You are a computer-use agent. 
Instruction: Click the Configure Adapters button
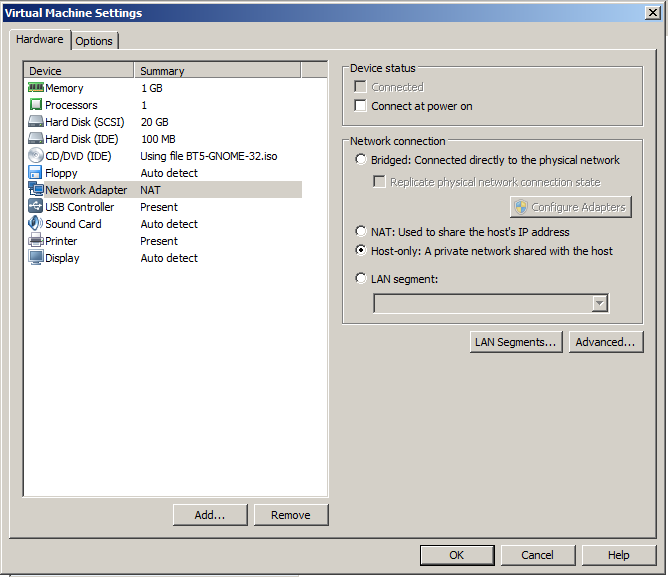[571, 207]
